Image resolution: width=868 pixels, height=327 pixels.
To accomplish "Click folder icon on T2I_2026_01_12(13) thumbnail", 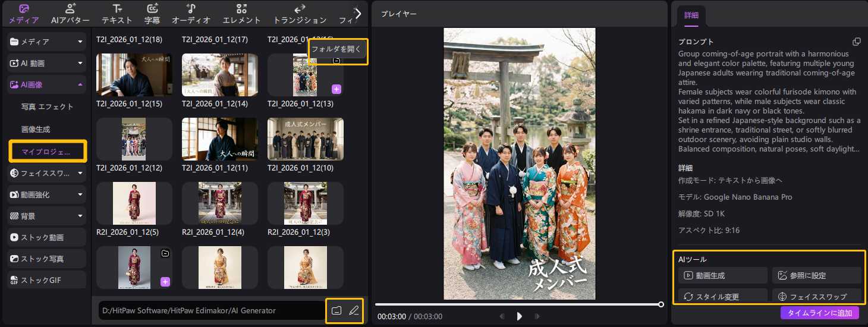I will pos(336,61).
